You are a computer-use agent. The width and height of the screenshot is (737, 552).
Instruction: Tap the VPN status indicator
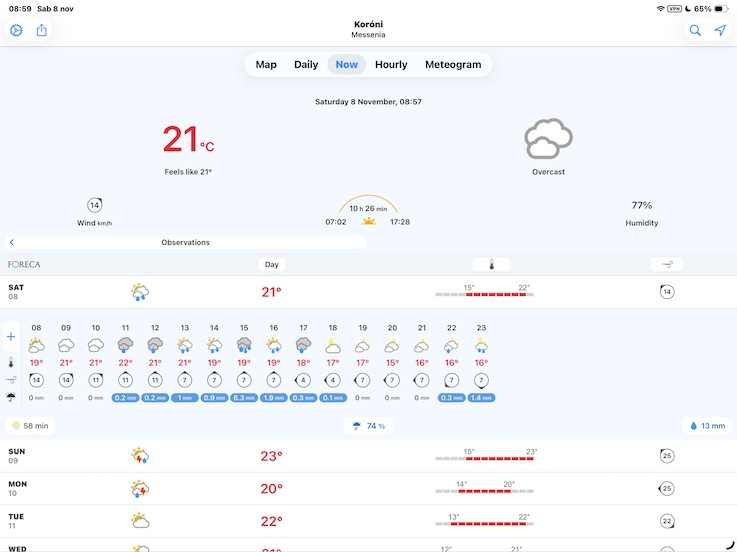point(674,8)
